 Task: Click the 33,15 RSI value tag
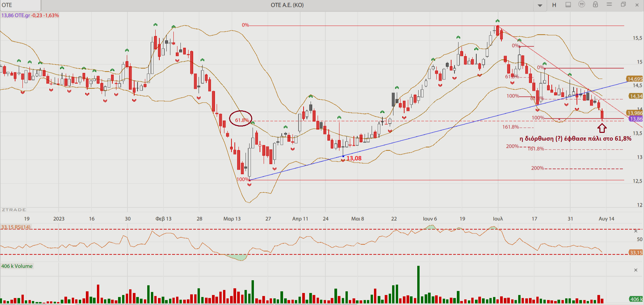[636, 253]
